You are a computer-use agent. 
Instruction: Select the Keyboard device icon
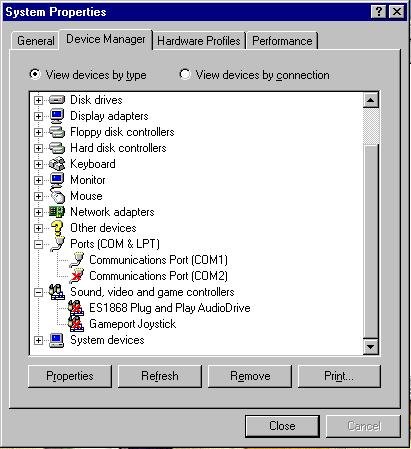click(57, 164)
